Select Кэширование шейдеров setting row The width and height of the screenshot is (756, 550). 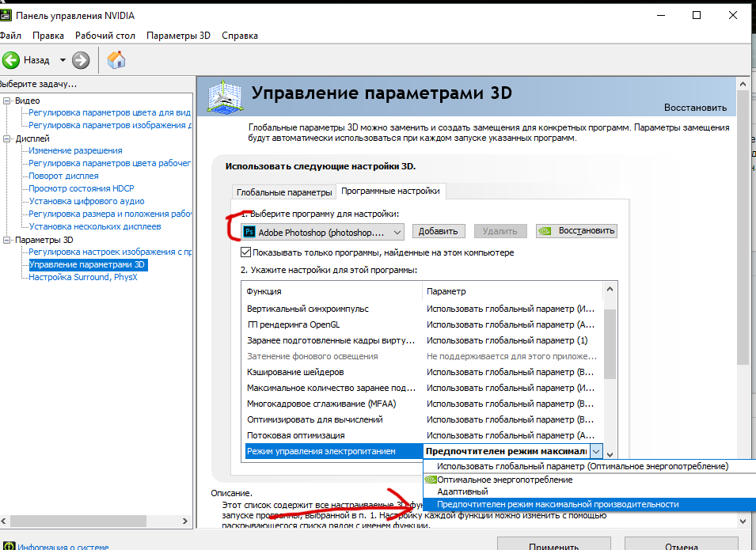coord(424,372)
